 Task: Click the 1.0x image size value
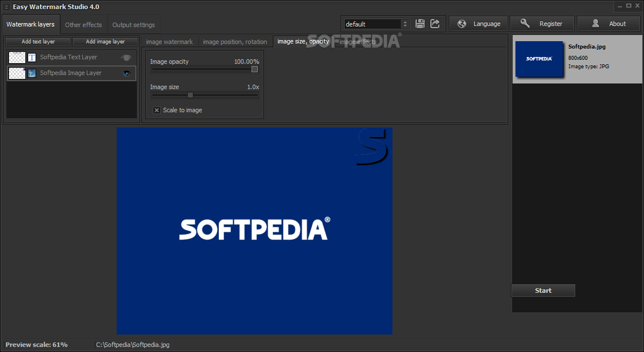253,87
